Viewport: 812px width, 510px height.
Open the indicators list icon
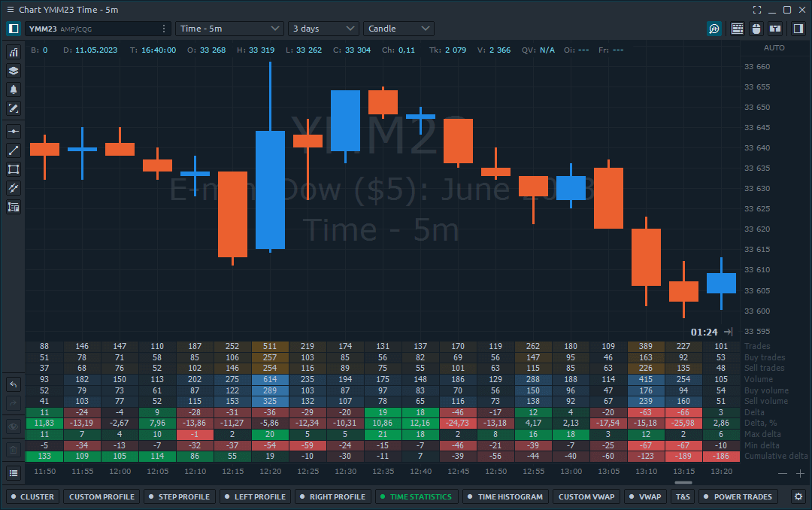click(x=13, y=53)
